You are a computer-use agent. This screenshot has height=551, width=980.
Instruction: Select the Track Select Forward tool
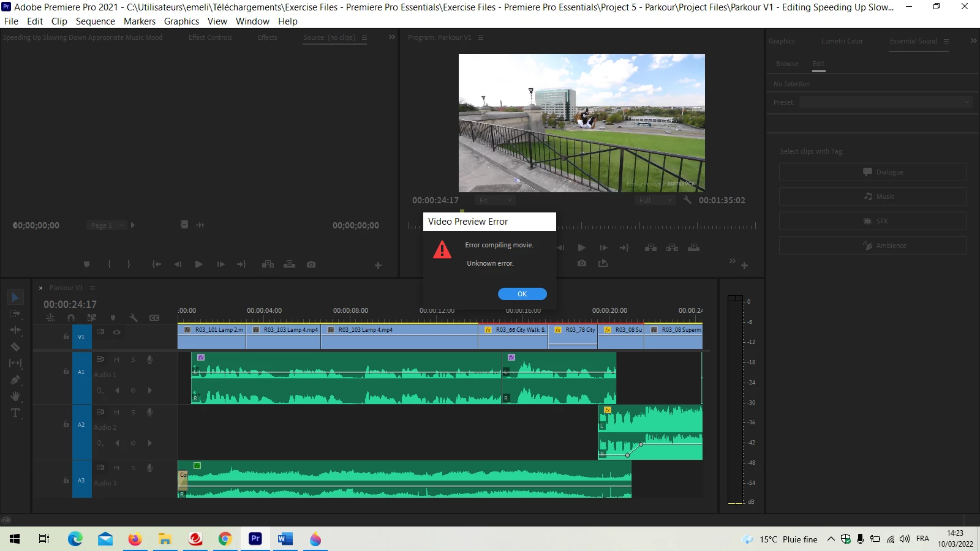coord(15,313)
